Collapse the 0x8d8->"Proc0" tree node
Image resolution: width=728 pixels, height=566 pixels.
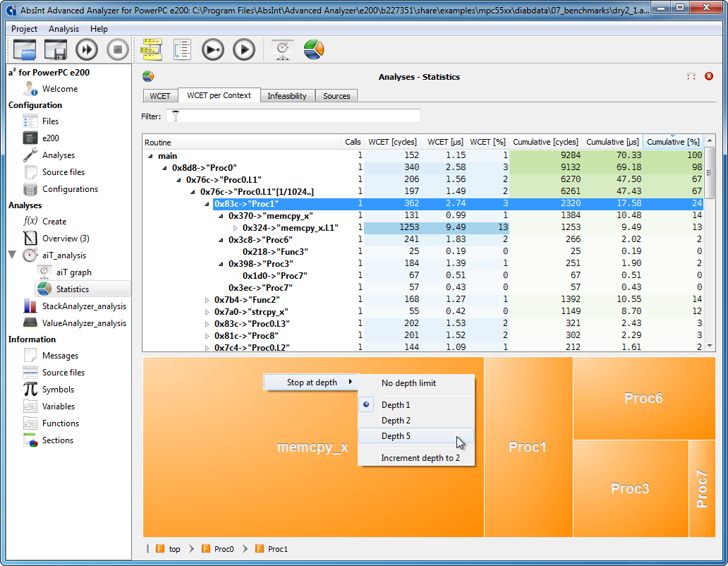tap(164, 168)
